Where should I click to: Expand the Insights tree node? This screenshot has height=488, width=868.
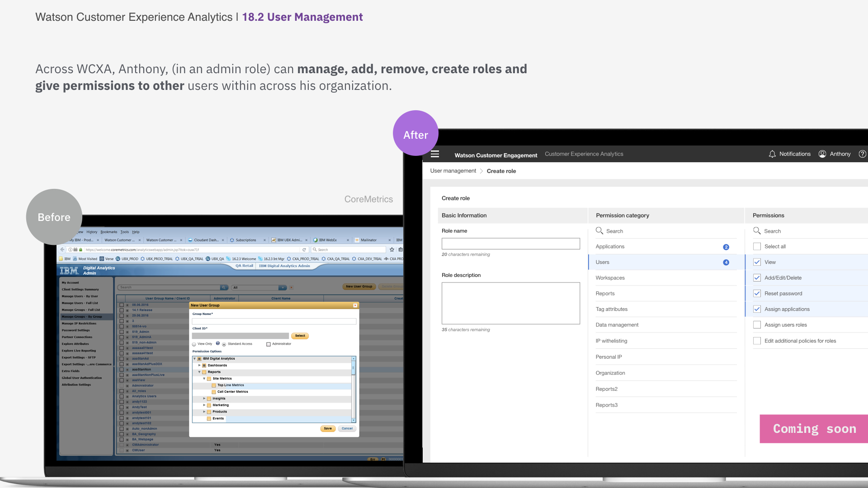tap(204, 399)
